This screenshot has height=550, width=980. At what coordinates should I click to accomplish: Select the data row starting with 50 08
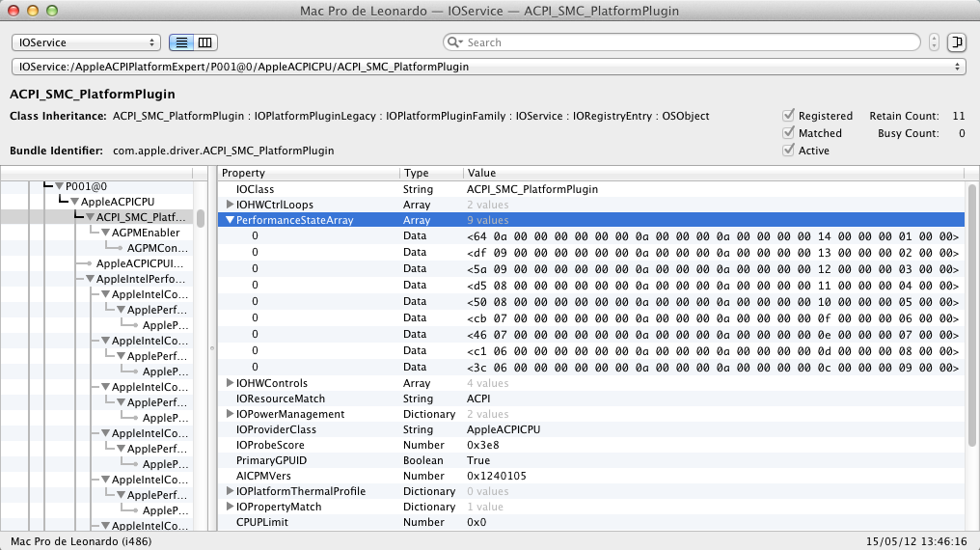(x=590, y=301)
